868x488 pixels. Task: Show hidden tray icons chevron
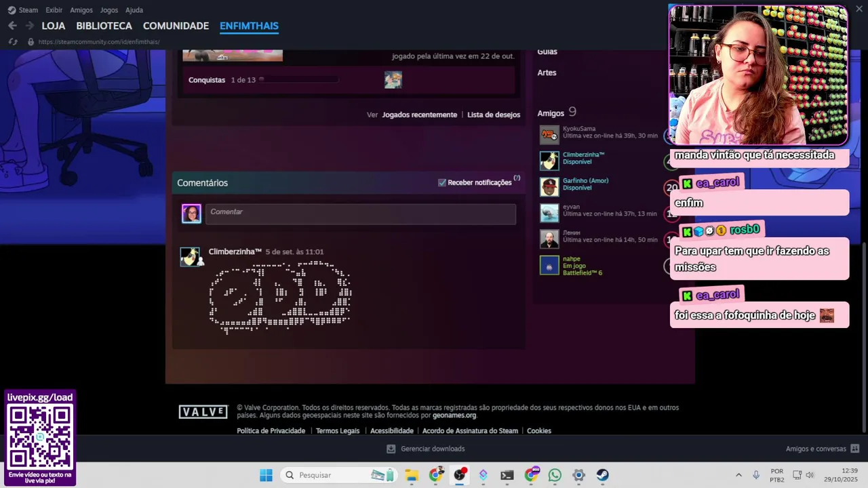click(x=738, y=475)
